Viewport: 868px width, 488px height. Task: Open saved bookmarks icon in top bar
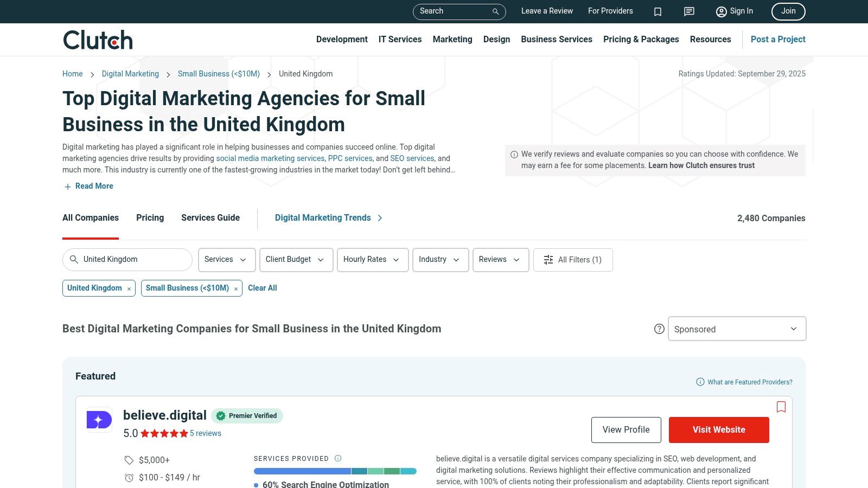pyautogui.click(x=658, y=11)
